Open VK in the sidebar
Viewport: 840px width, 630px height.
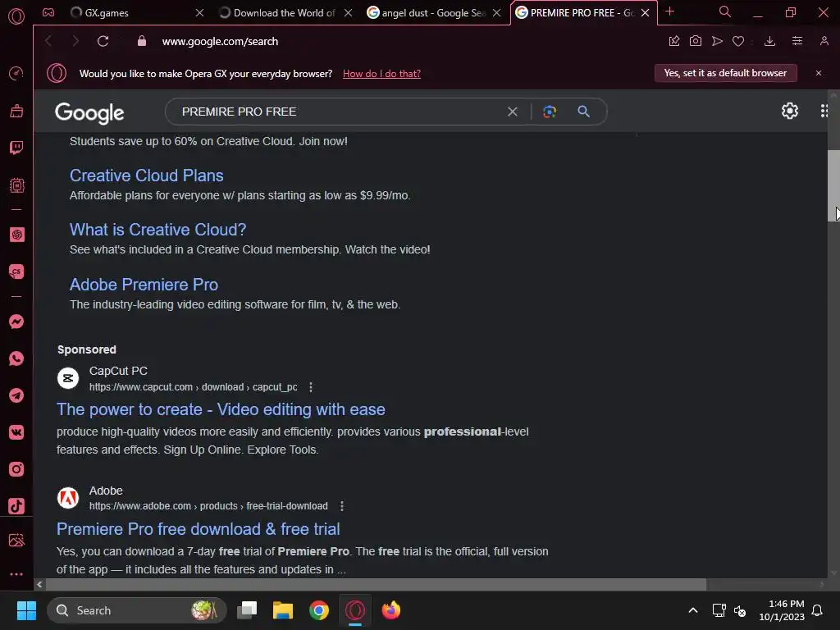[x=16, y=432]
